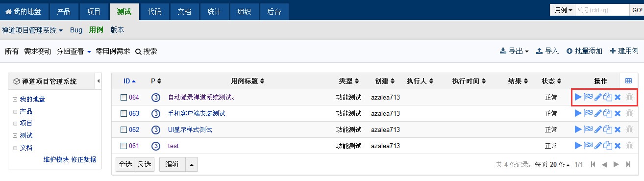Open the 禅道项目管理系统 product dropdown

click(32, 30)
